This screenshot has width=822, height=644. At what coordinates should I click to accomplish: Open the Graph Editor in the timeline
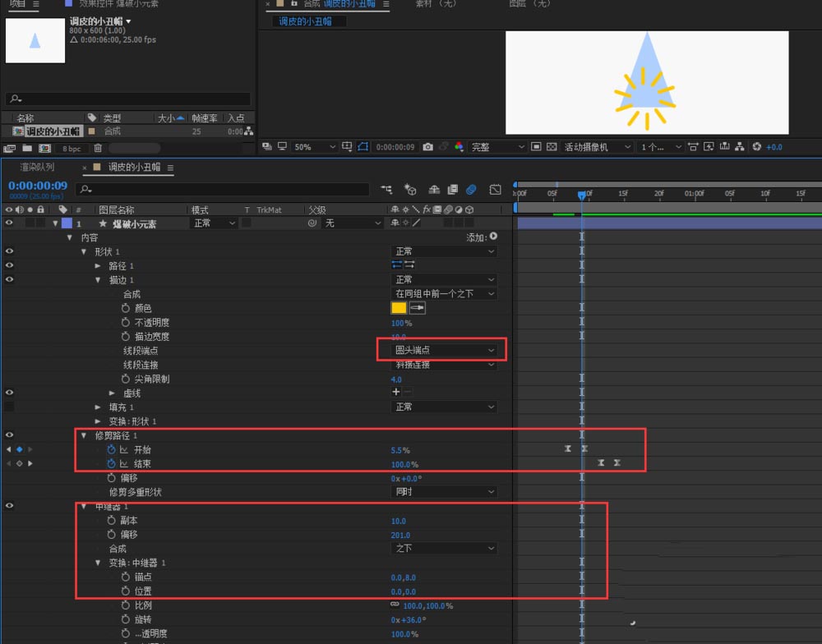coord(495,189)
